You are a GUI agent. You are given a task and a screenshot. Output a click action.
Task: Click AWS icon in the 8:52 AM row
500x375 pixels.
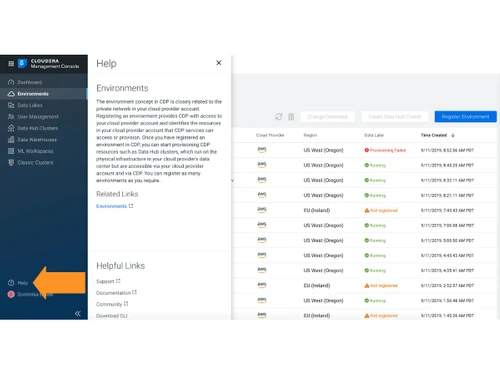(262, 150)
